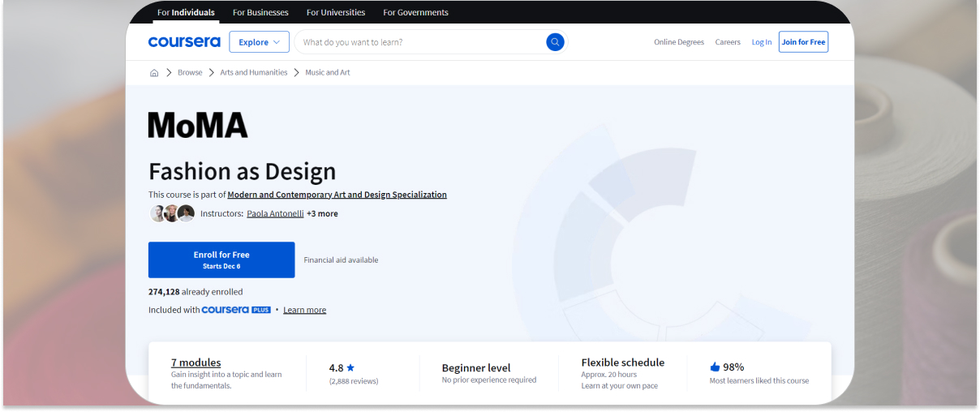Click the Join for Free button
The width and height of the screenshot is (980, 412).
[x=803, y=42]
